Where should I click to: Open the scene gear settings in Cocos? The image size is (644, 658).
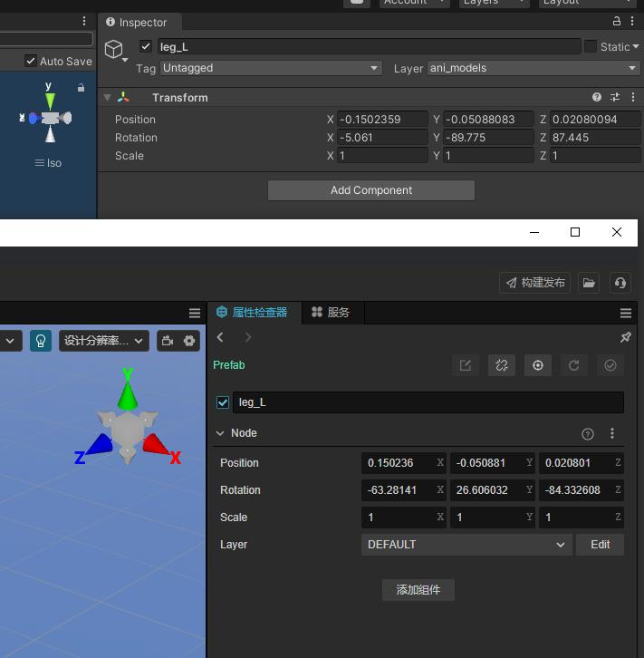pos(189,341)
